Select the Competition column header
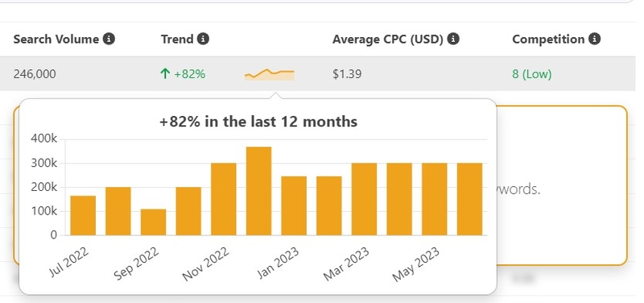The image size is (644, 303). [548, 39]
